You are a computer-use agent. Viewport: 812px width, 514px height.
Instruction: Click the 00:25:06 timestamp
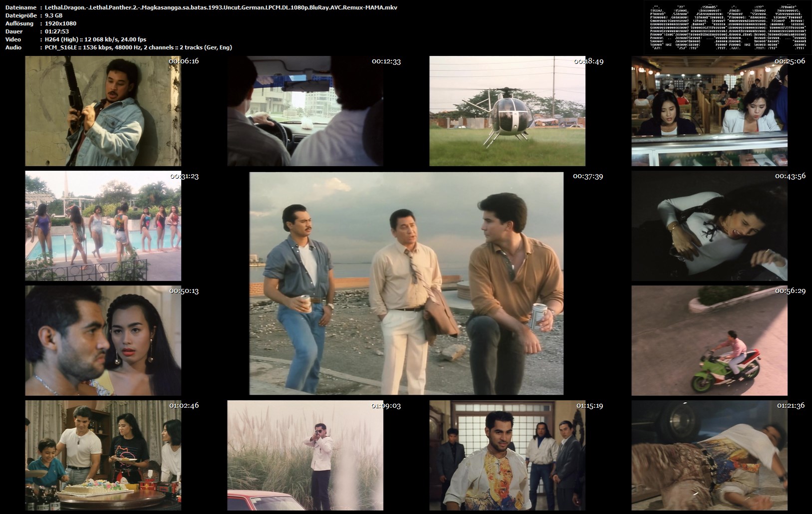pos(790,61)
